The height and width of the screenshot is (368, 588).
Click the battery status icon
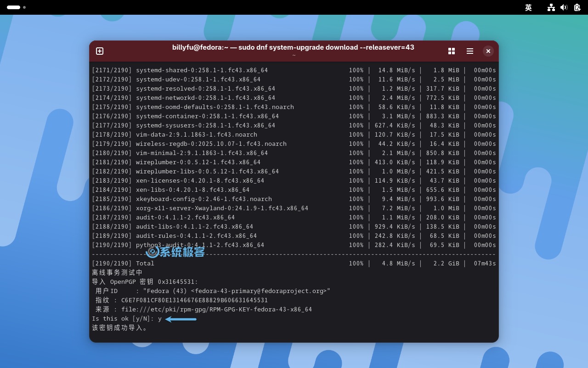[577, 7]
